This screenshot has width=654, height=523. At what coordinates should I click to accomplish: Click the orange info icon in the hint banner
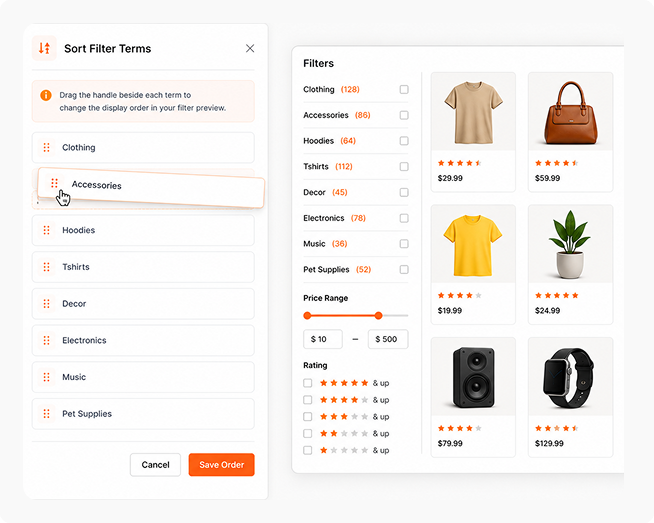pyautogui.click(x=46, y=95)
